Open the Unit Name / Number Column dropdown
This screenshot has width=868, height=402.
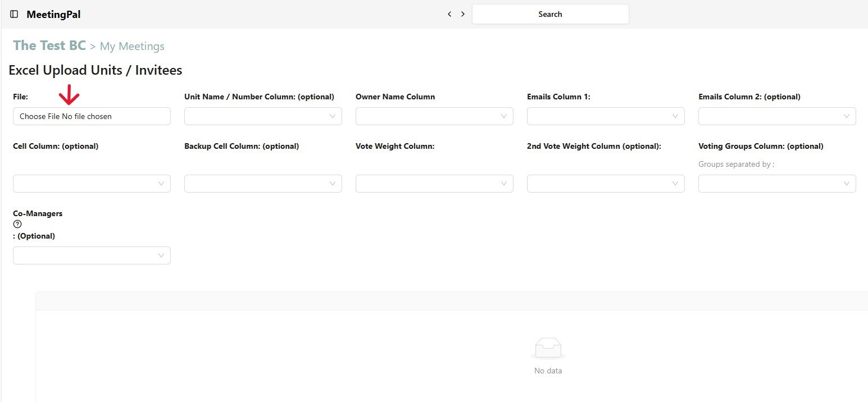(x=263, y=116)
